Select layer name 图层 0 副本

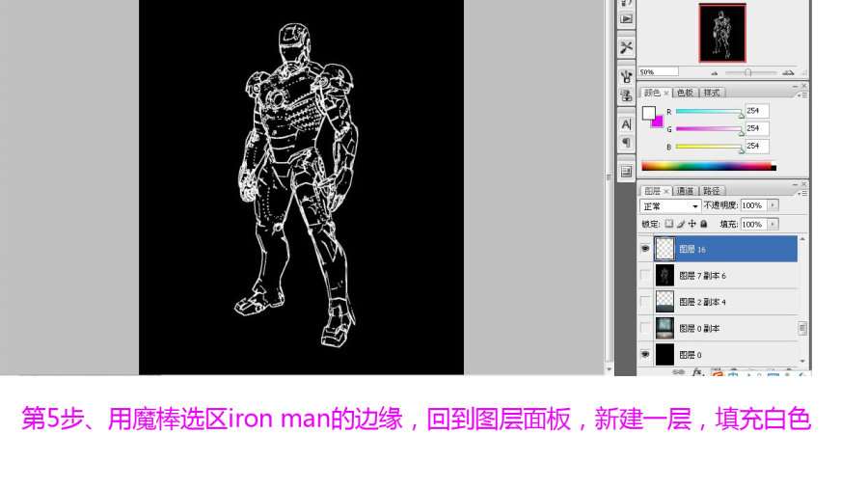[x=699, y=329]
